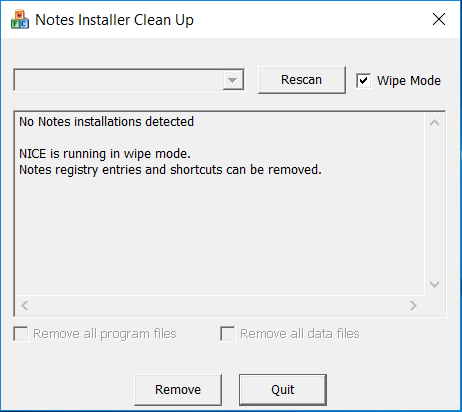Click the log's scroll right arrow

pyautogui.click(x=413, y=305)
